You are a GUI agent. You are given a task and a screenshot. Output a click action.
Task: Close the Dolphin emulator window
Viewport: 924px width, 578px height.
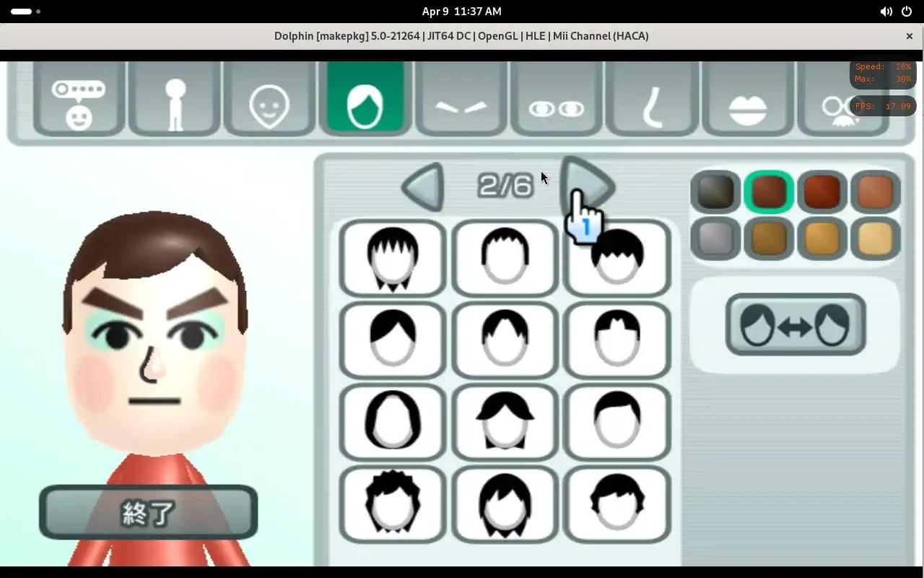click(x=910, y=36)
